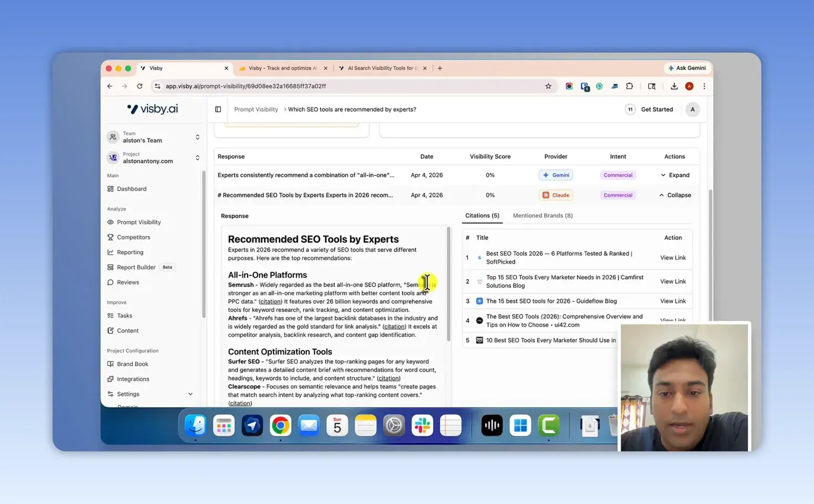Click the Ask Gemini button

[x=687, y=68]
